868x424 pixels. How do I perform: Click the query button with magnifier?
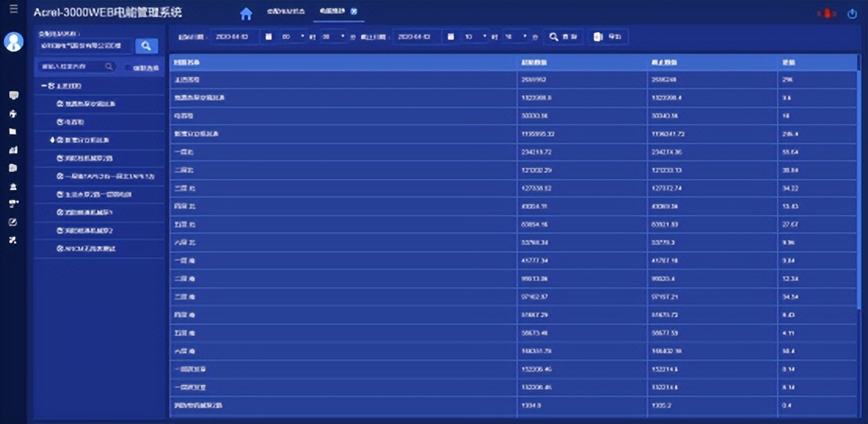click(x=564, y=37)
